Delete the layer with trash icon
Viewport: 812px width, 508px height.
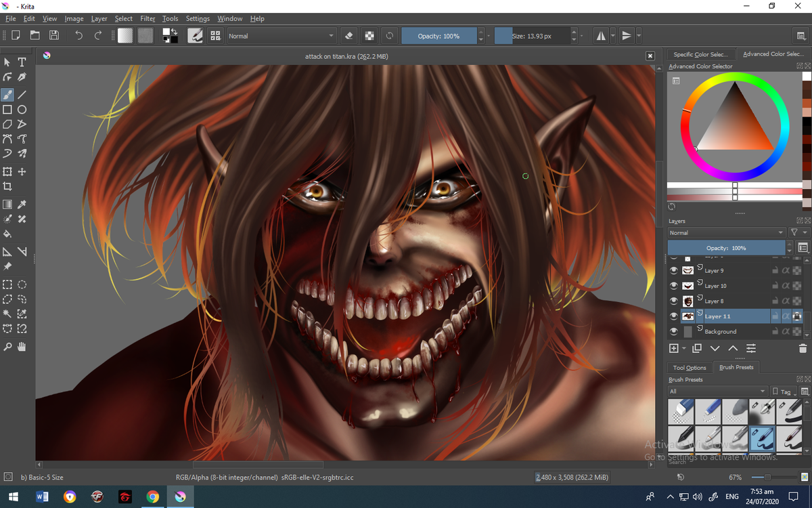(803, 348)
